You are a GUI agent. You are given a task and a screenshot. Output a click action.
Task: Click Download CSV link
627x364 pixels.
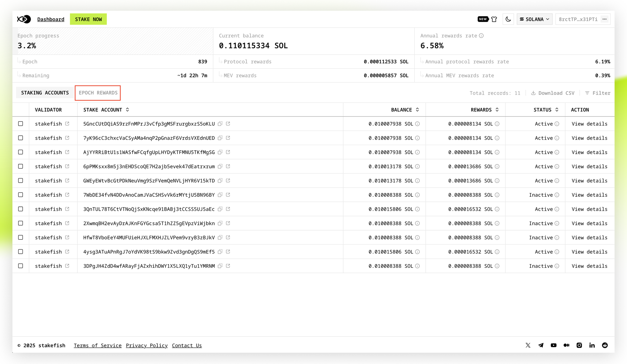(553, 93)
